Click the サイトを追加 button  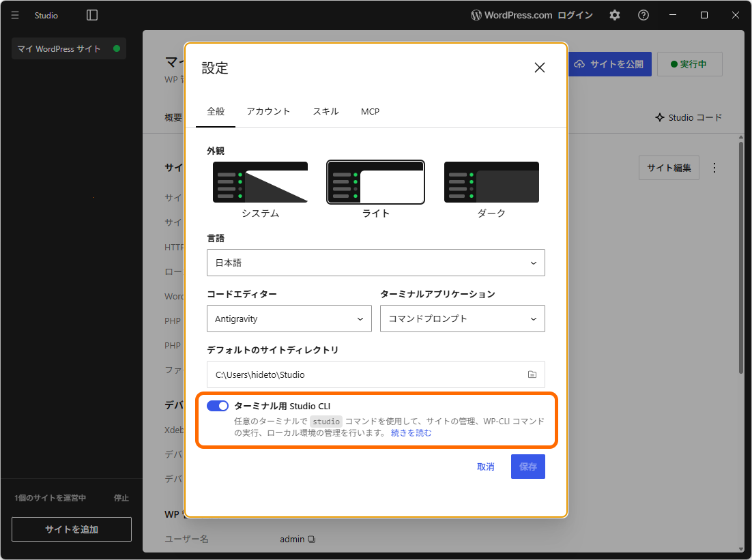pyautogui.click(x=72, y=529)
